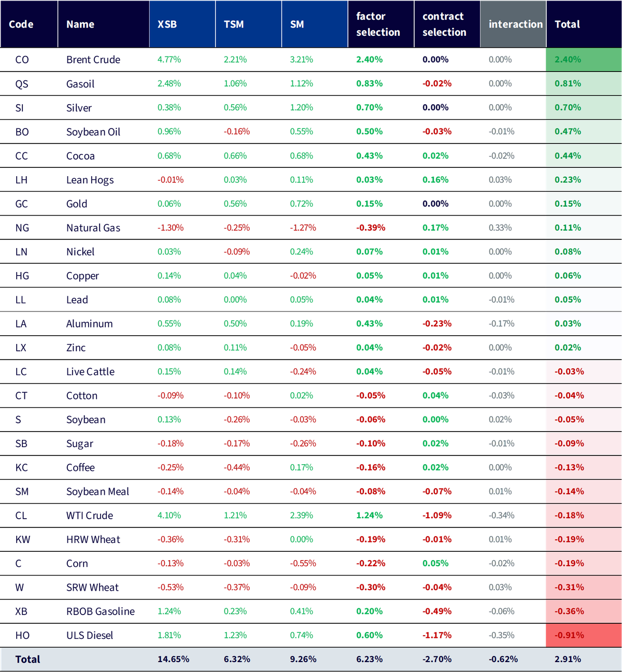Click Natural Gas XSB value -1.30%
The image size is (622, 672).
pyautogui.click(x=171, y=227)
